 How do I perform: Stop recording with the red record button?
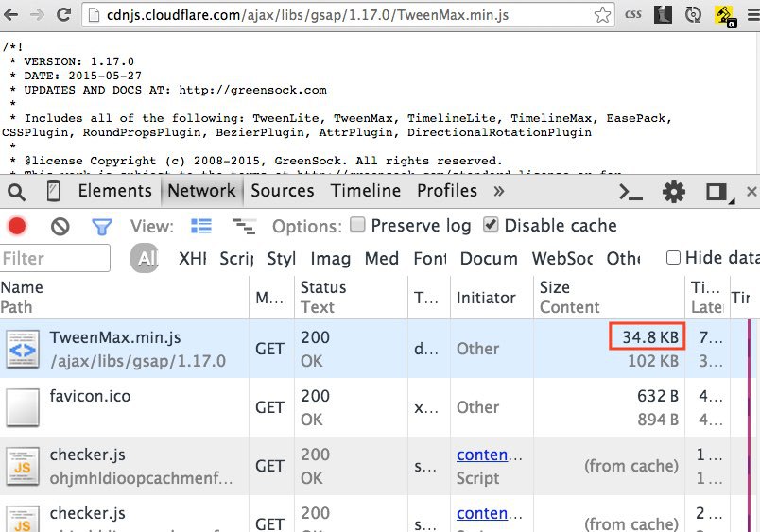coord(17,227)
